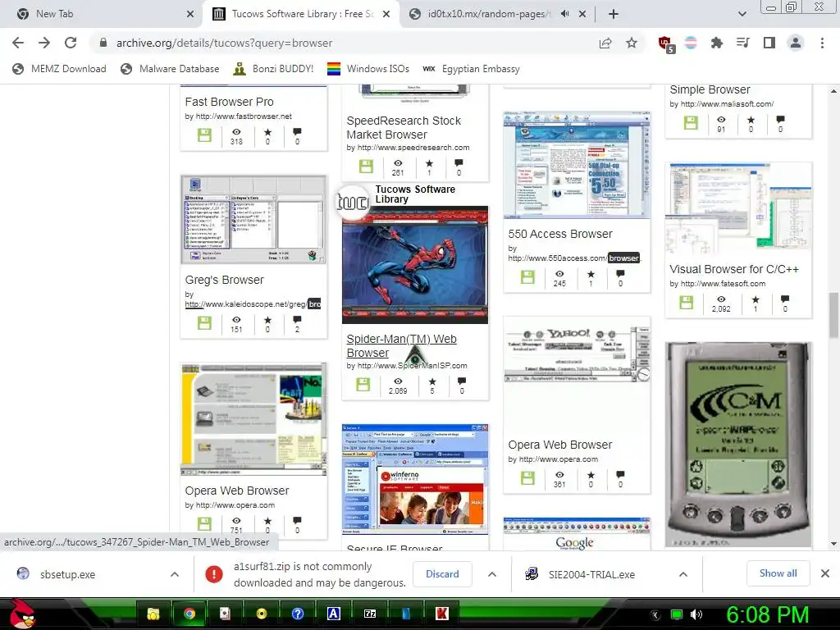Close the Tucows Software Library tab
This screenshot has height=630, width=840.
[x=386, y=14]
